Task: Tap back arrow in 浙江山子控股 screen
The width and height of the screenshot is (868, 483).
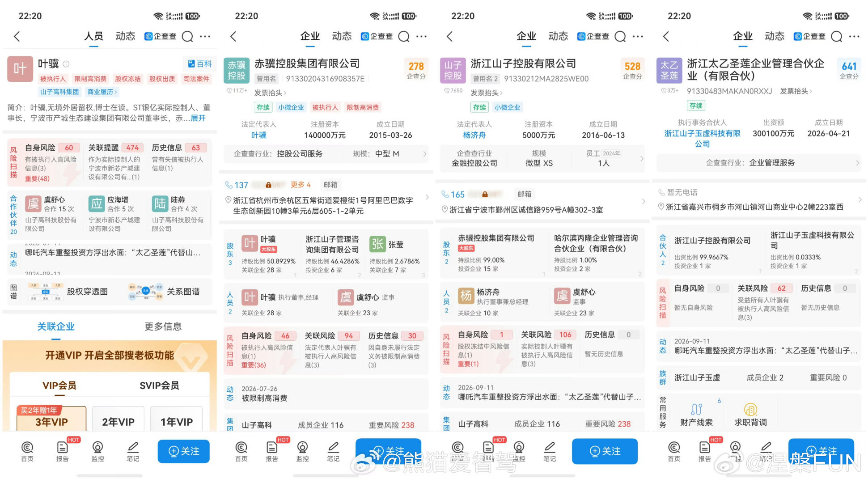Action: click(x=450, y=36)
